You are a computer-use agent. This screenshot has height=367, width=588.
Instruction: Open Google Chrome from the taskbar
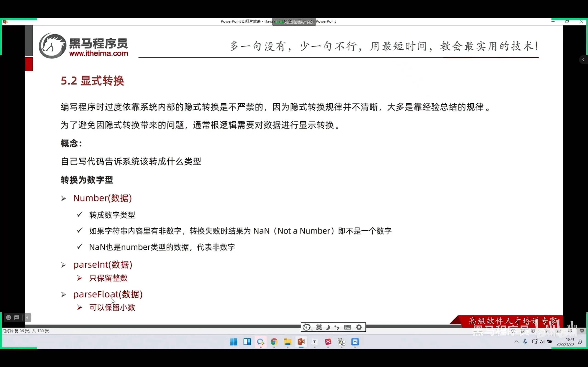[x=274, y=342]
